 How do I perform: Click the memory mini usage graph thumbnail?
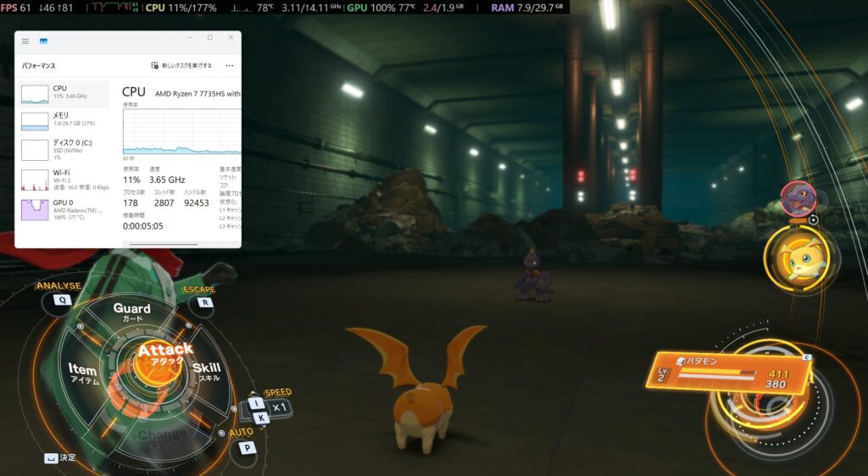(35, 121)
